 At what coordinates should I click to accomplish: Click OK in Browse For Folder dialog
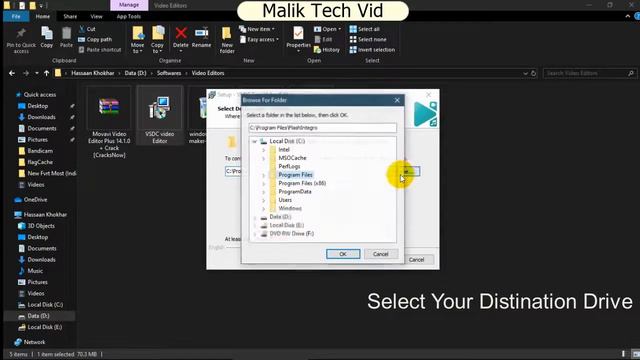click(x=343, y=254)
